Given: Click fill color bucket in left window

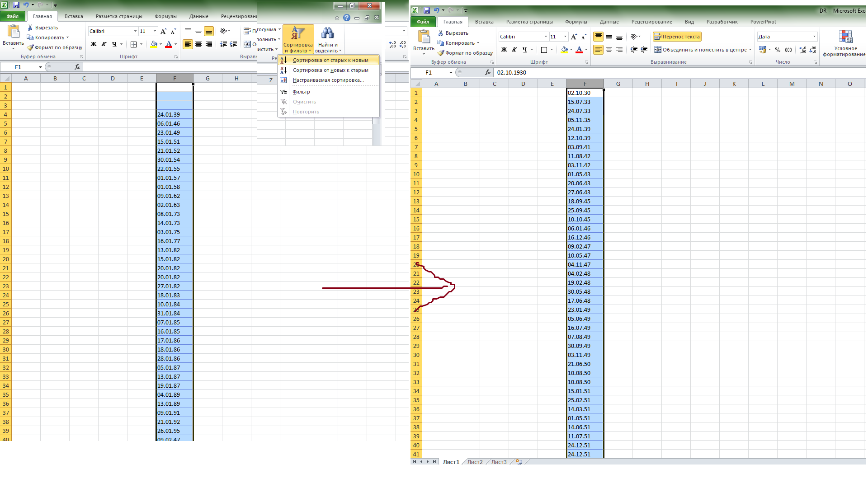Looking at the screenshot, I should pyautogui.click(x=154, y=44).
